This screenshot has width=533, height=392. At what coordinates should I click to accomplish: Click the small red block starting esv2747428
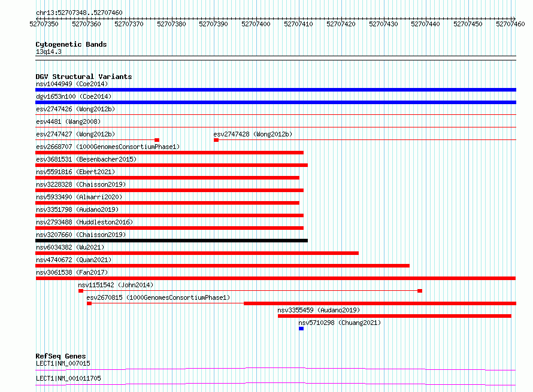(x=216, y=140)
